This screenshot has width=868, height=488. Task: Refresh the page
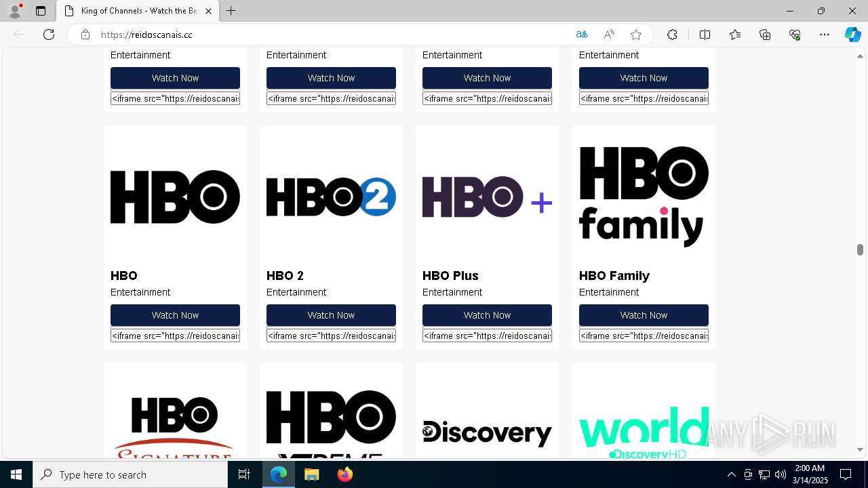pos(49,35)
